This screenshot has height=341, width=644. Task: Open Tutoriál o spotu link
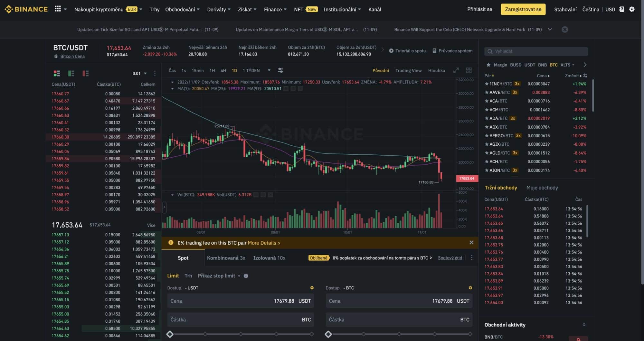pos(407,51)
